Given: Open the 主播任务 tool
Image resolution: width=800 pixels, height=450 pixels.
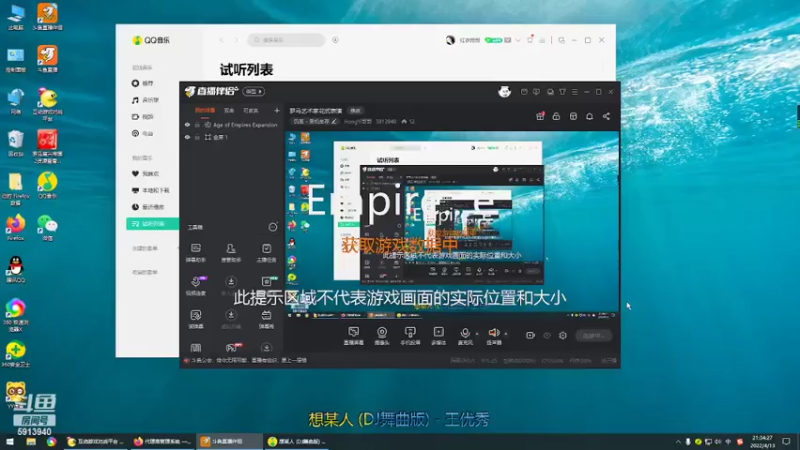Looking at the screenshot, I should tap(266, 253).
